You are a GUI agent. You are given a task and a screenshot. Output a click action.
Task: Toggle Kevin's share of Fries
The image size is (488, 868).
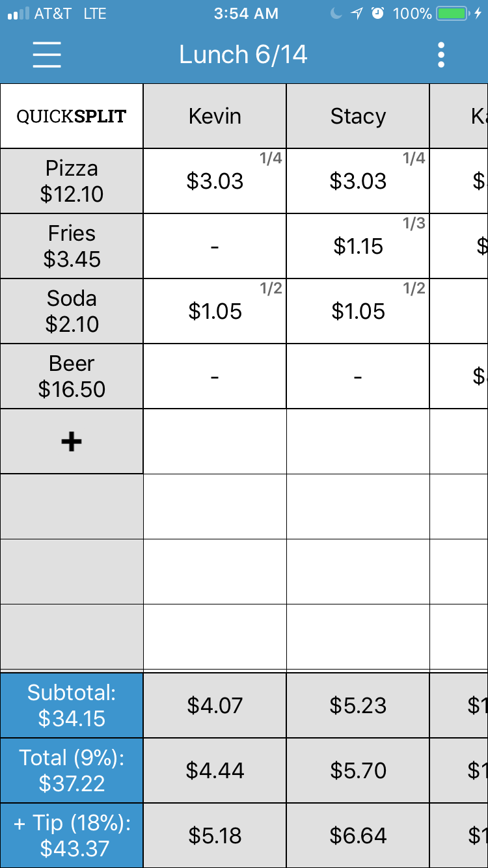pos(215,247)
